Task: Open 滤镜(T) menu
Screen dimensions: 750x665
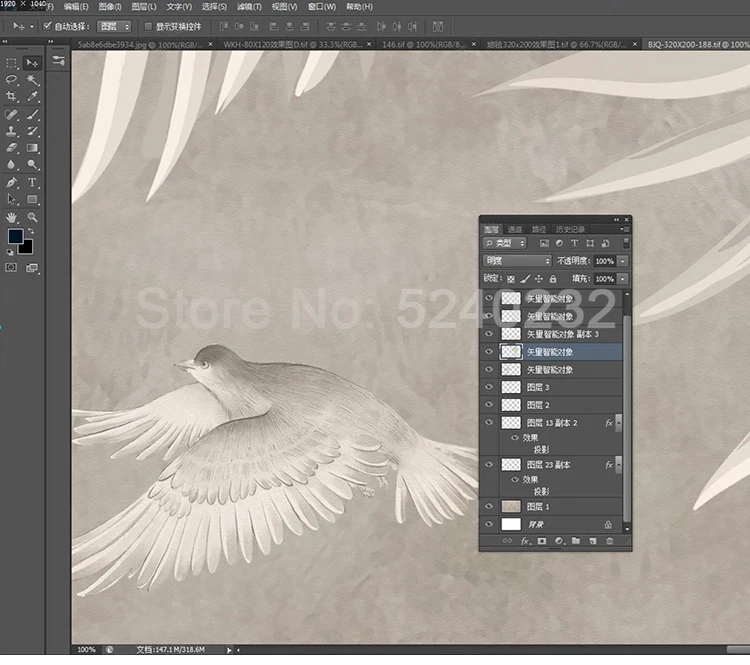Action: (249, 7)
